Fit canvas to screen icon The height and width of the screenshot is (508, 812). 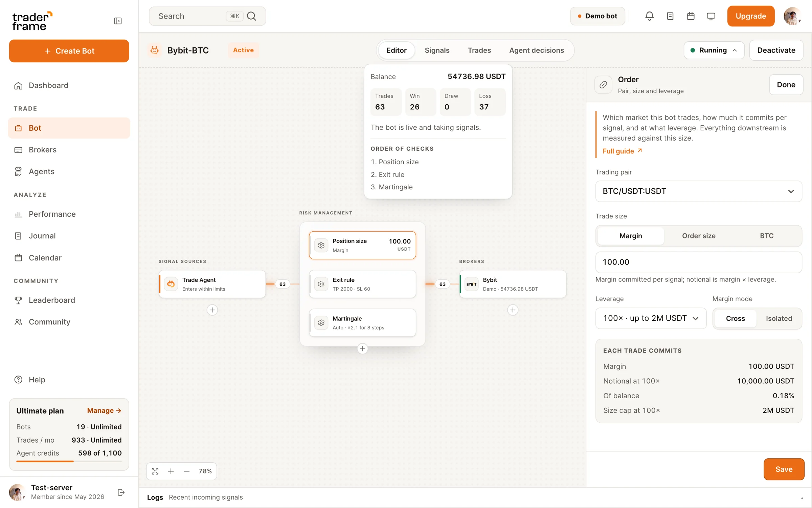click(155, 471)
